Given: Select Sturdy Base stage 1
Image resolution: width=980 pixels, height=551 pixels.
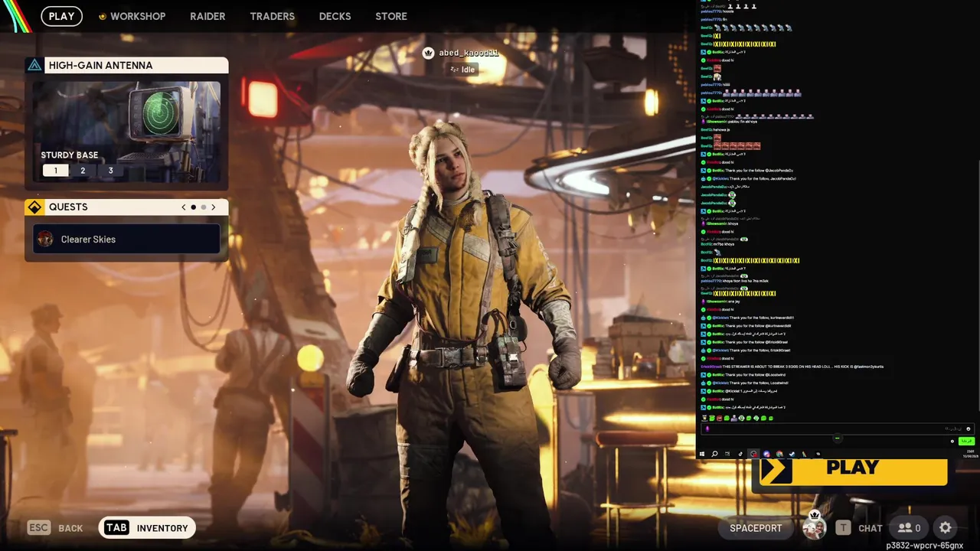Looking at the screenshot, I should [x=55, y=171].
